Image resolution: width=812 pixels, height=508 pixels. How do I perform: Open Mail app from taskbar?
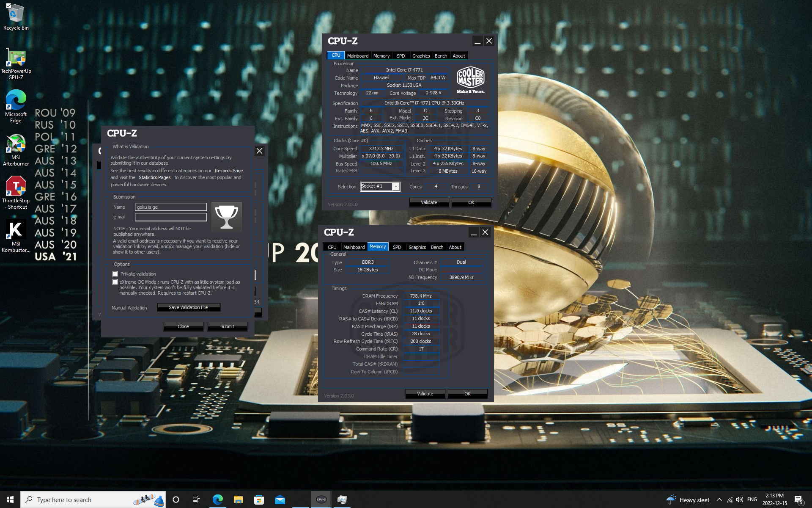click(x=280, y=500)
